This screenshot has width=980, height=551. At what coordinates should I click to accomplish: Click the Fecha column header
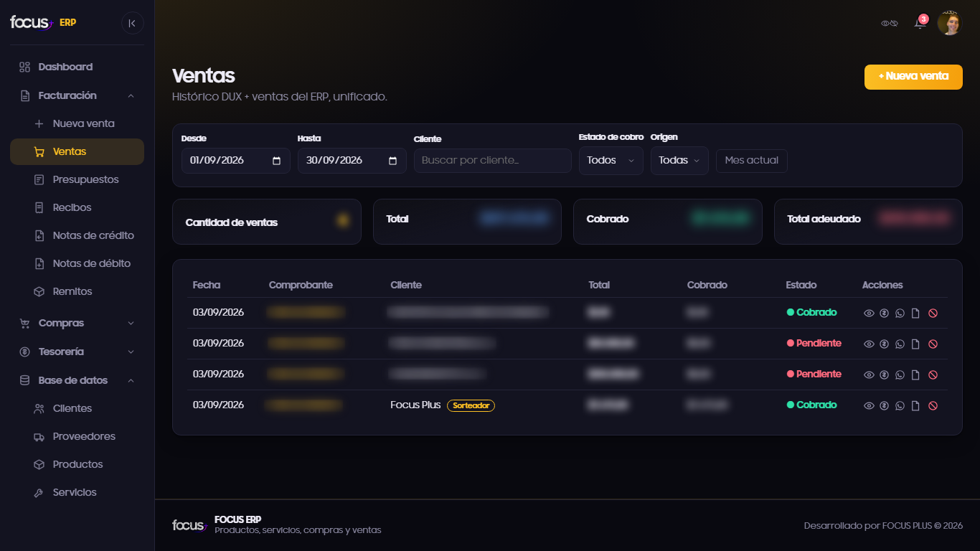pos(207,285)
